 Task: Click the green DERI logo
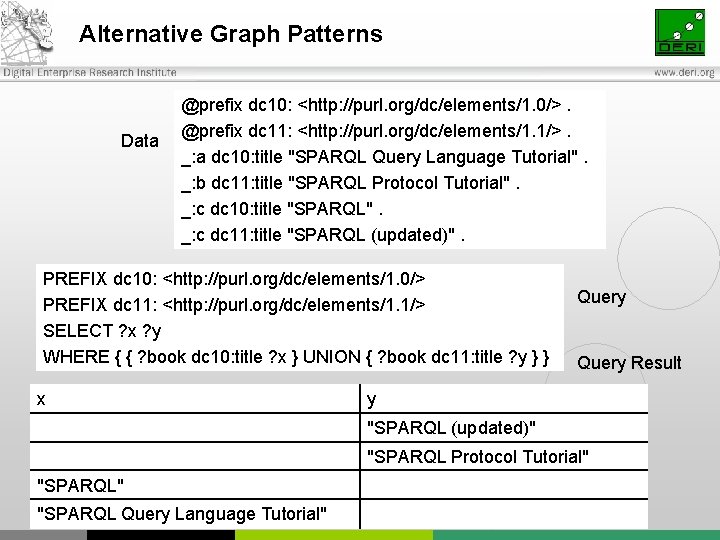680,32
